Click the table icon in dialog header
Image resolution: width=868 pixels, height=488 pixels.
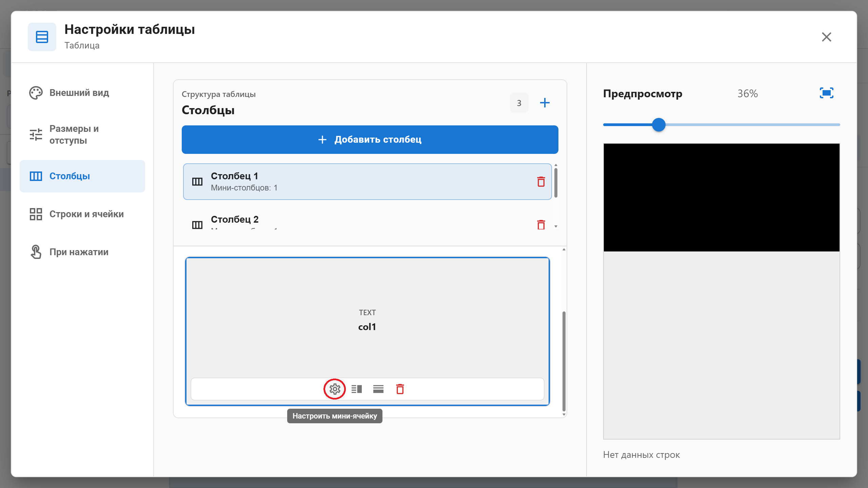(42, 37)
